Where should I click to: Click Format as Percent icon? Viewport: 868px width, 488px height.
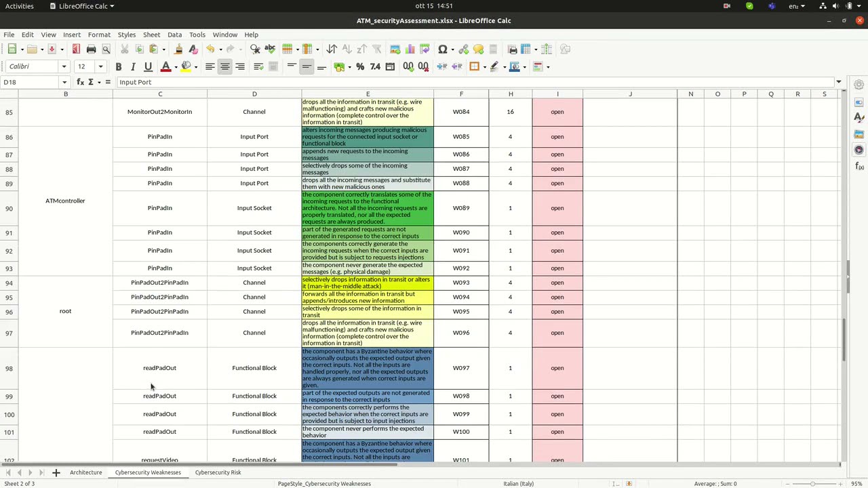pos(360,66)
